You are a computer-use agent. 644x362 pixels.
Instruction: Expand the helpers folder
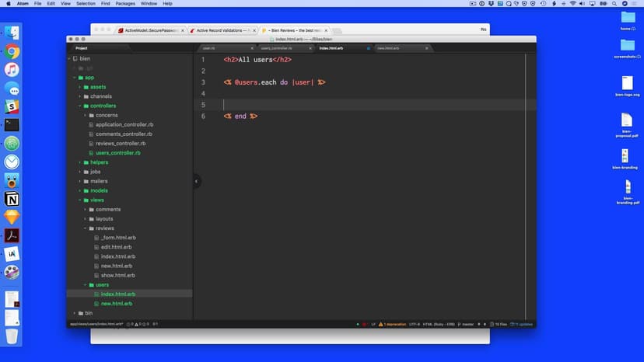pyautogui.click(x=99, y=162)
